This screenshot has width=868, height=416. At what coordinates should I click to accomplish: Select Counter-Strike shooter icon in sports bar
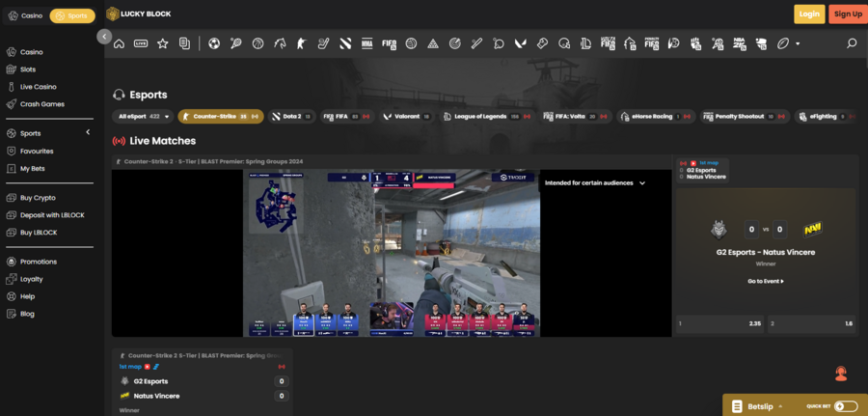tap(301, 43)
